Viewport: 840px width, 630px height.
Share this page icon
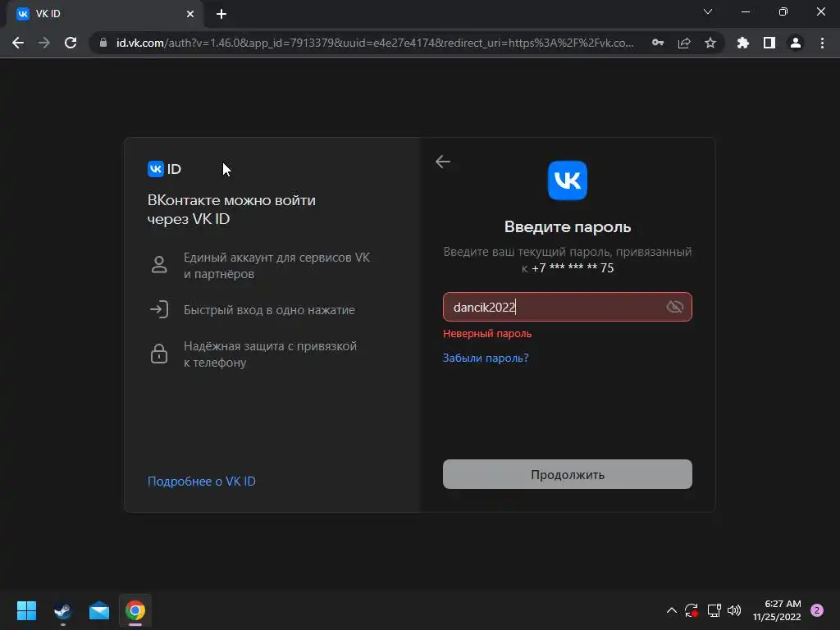[x=684, y=43]
